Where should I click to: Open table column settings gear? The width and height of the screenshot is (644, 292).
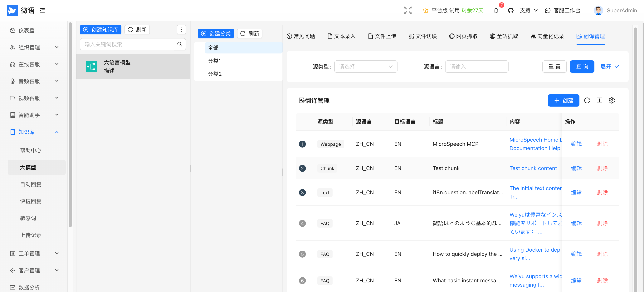[612, 101]
